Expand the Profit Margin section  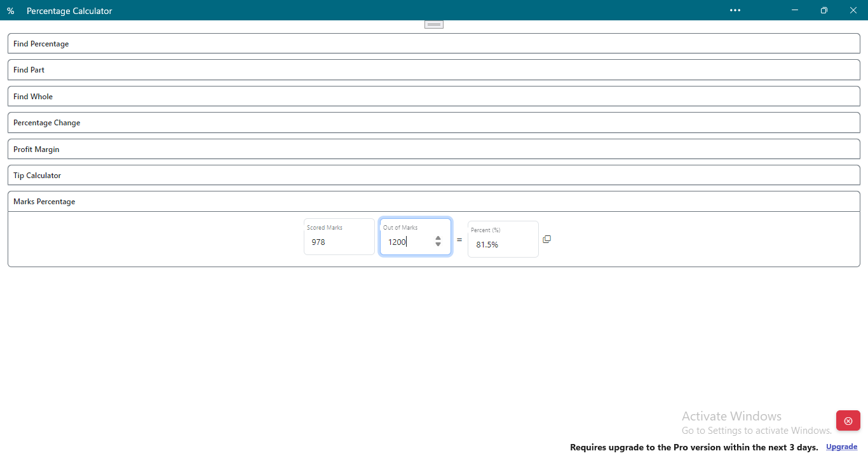coord(434,149)
